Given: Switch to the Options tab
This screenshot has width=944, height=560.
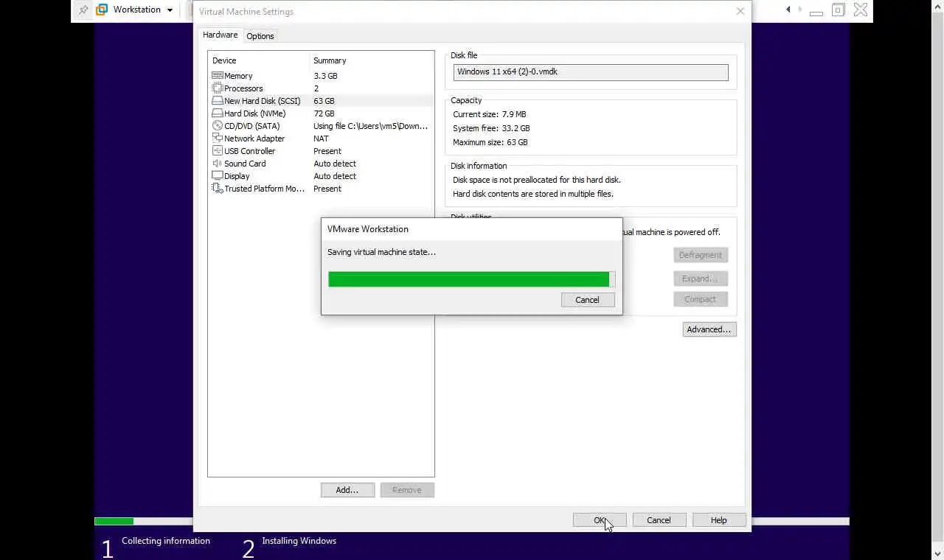Looking at the screenshot, I should [x=260, y=36].
